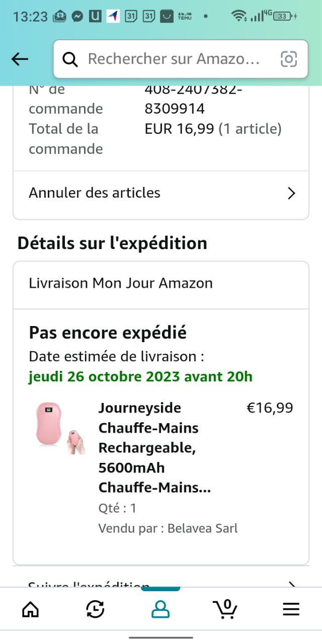The width and height of the screenshot is (322, 644).
Task: Go to the Home tab icon
Action: (x=31, y=609)
